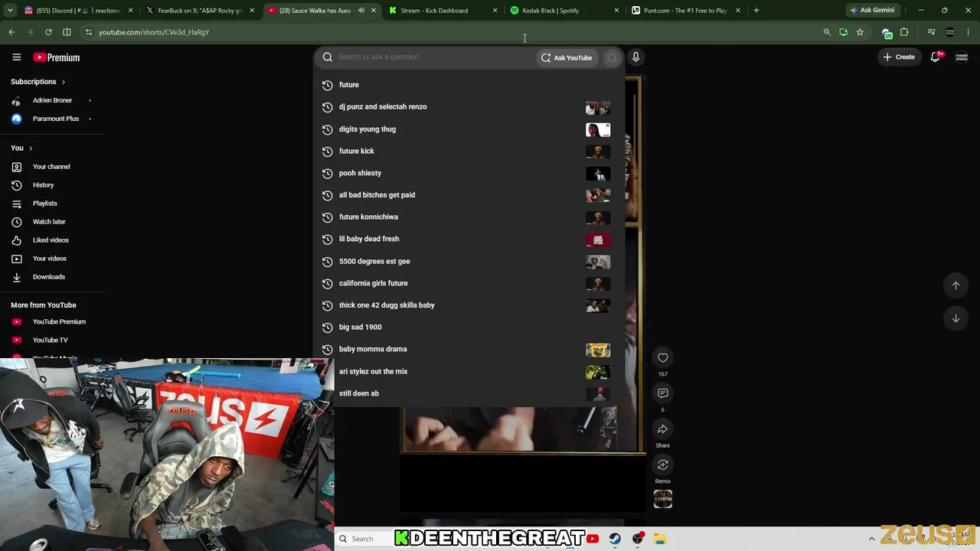980x551 pixels.
Task: Click the Ask YouTube button
Action: (x=567, y=57)
